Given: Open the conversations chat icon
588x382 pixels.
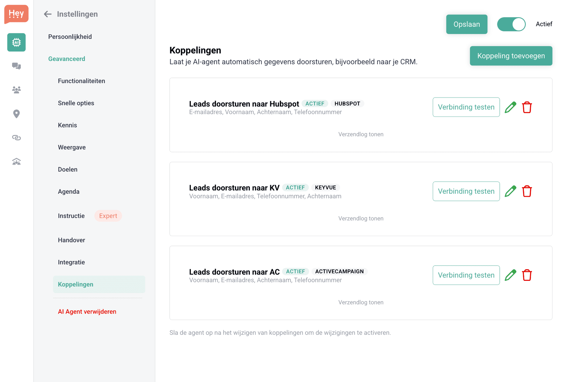Looking at the screenshot, I should [16, 66].
